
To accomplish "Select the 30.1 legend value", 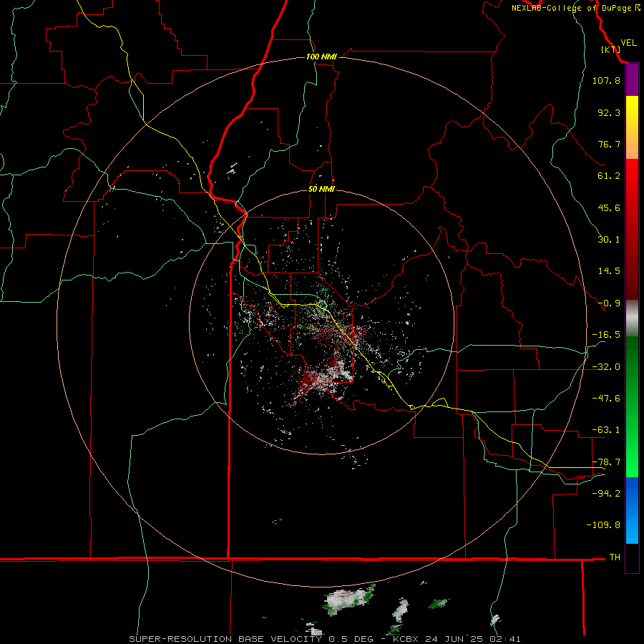I will point(609,240).
